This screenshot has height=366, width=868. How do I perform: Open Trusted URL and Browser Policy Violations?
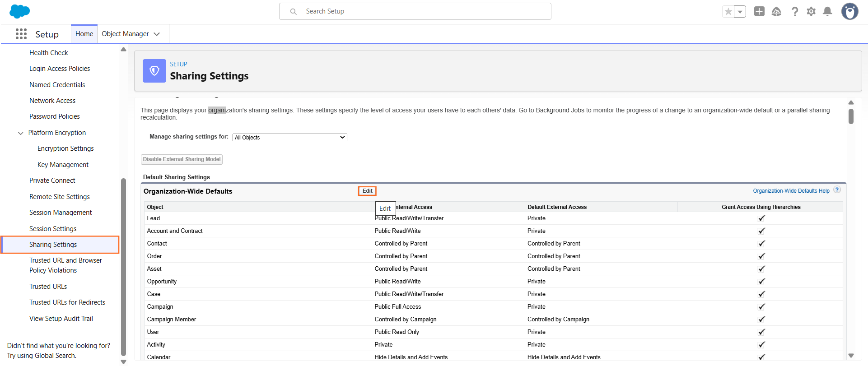point(65,265)
